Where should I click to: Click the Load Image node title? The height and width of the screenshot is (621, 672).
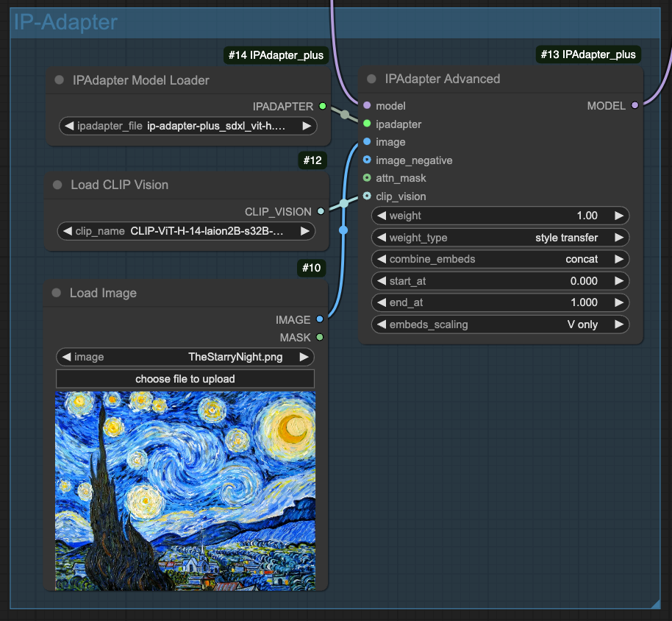pos(103,293)
